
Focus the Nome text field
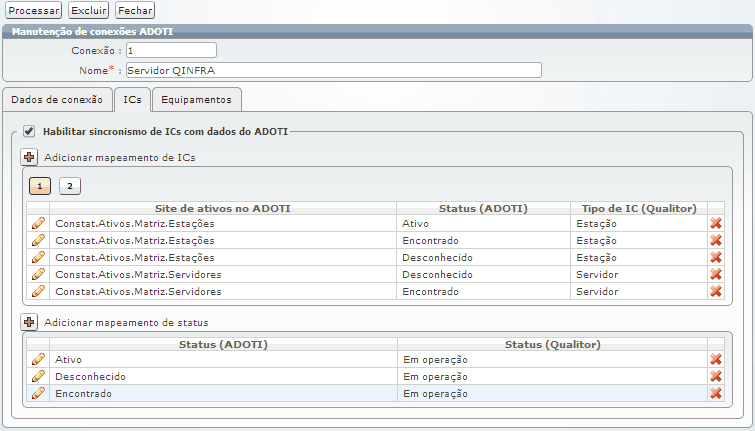333,70
